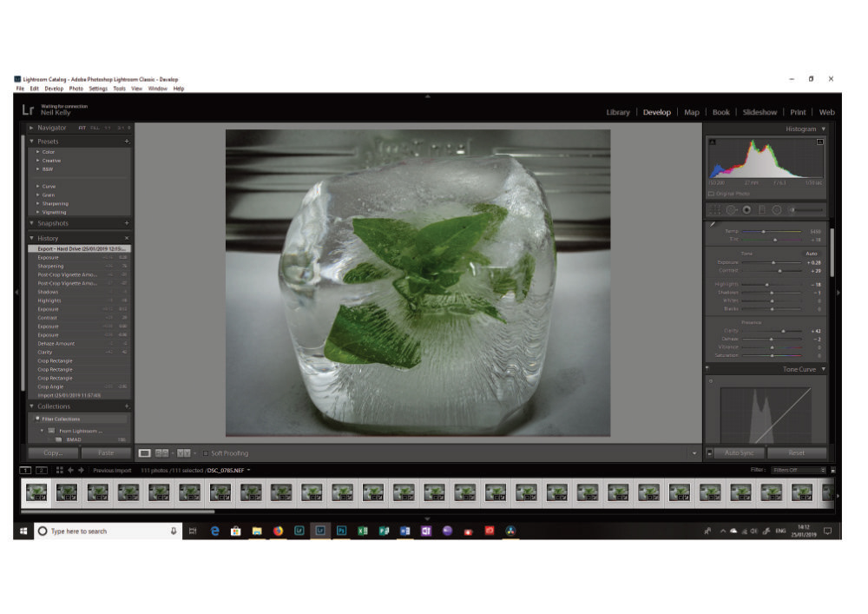
Task: Collapse the Collections panel
Action: 31,406
